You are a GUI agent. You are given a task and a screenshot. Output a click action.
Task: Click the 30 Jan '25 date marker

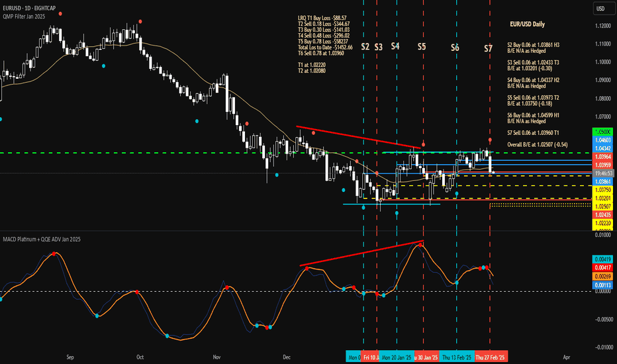click(426, 357)
